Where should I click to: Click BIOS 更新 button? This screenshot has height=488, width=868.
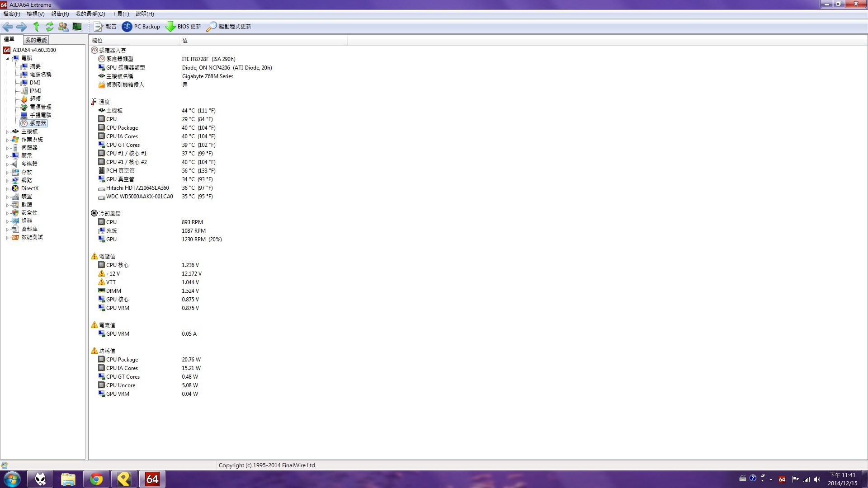click(x=183, y=27)
